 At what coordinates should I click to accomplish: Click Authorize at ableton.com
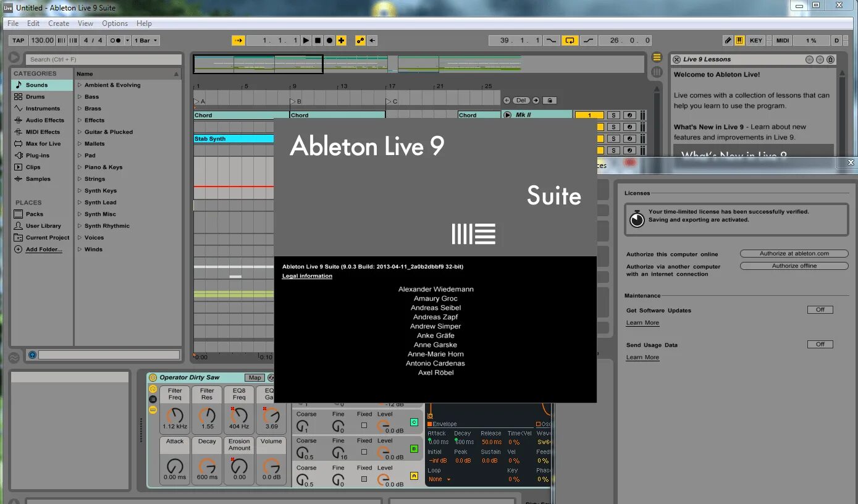794,253
